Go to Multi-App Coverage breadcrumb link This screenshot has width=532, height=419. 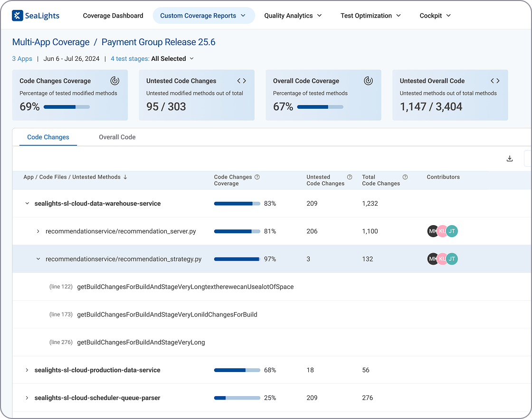point(51,42)
